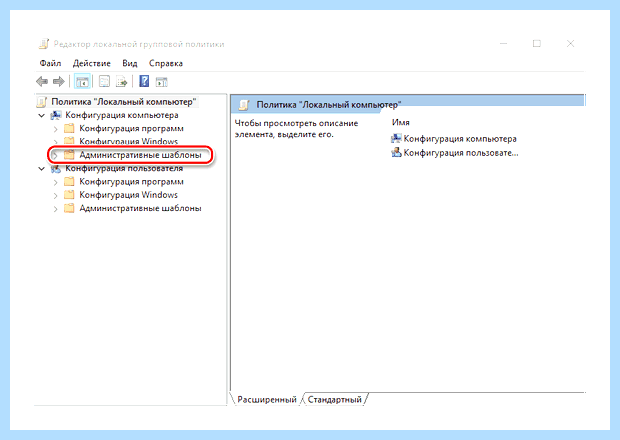Select Конфигурация пользователя in the tree
This screenshot has width=620, height=440.
(x=124, y=169)
